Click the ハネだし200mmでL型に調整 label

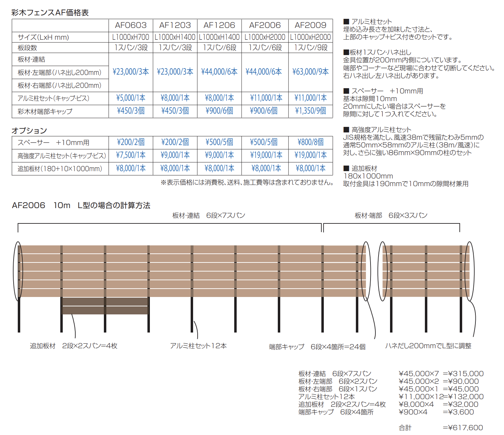pyautogui.click(x=428, y=346)
